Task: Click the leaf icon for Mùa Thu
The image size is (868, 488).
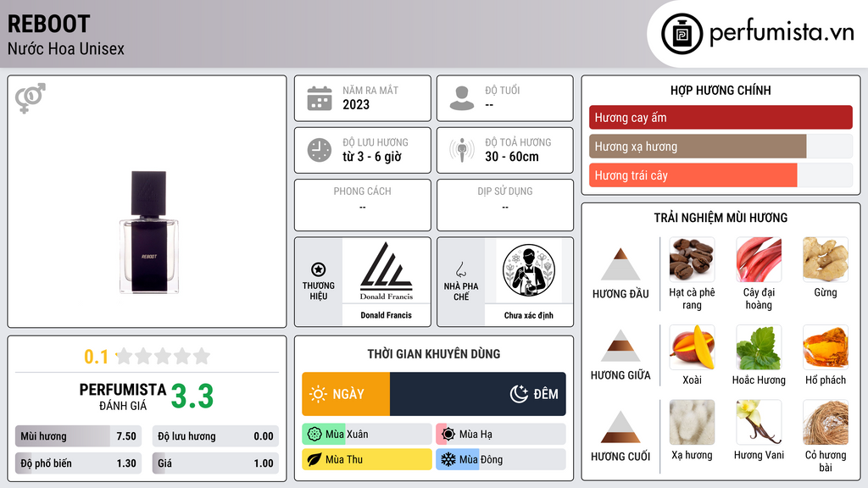Action: (x=314, y=459)
